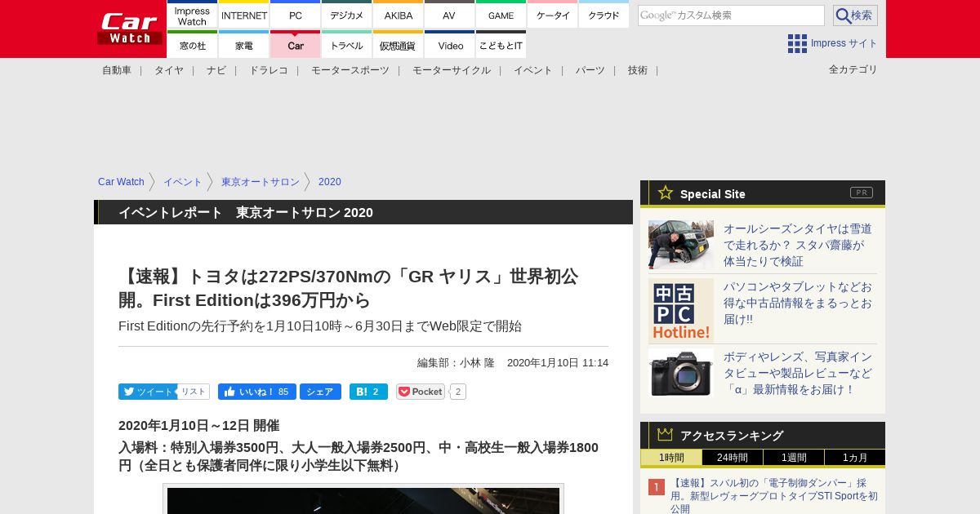Focus the Google custom search field
The image size is (980, 514).
coord(731,16)
